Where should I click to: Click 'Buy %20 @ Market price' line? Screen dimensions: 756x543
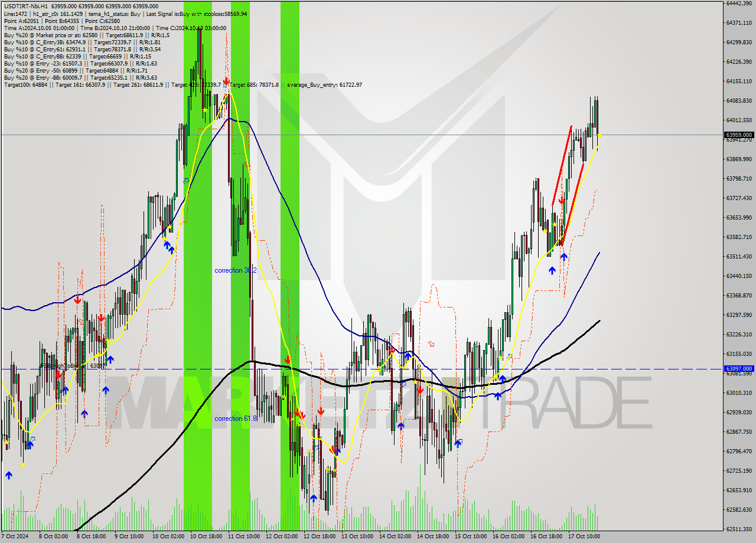[87, 35]
